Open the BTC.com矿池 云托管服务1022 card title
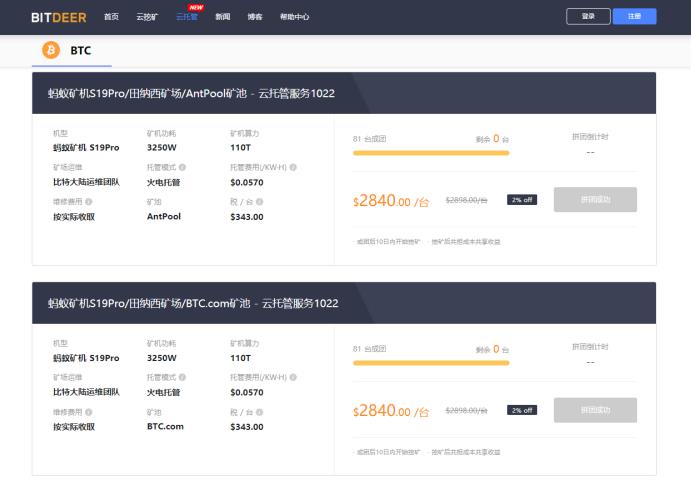Image resolution: width=691 pixels, height=494 pixels. [193, 303]
